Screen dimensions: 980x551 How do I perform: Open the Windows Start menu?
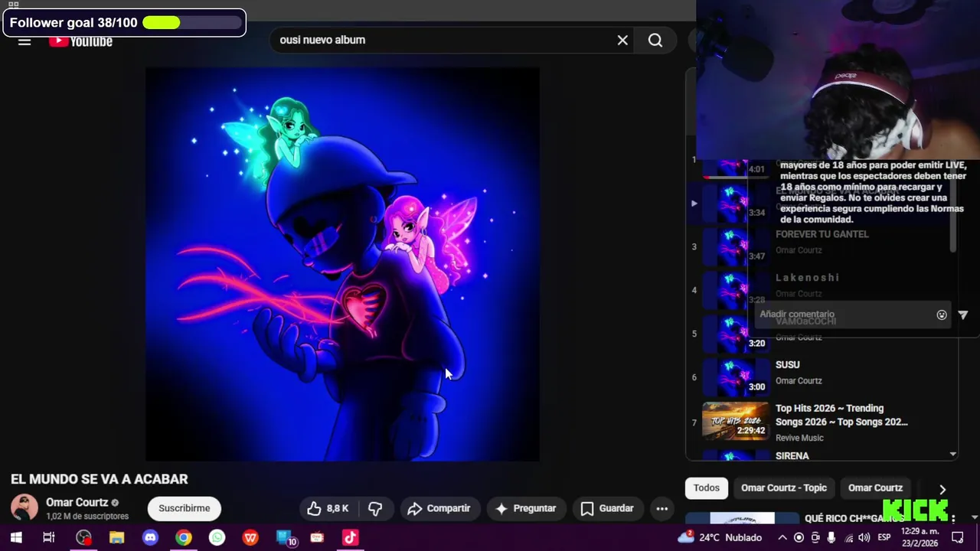[x=15, y=537]
